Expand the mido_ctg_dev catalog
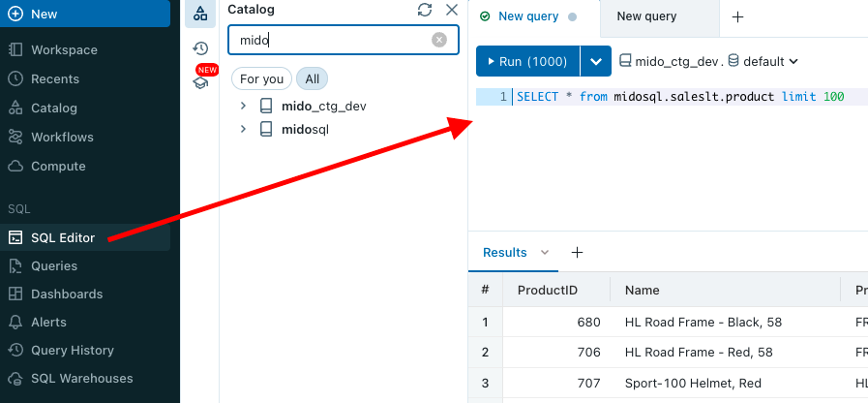Viewport: 868px width, 403px height. [x=244, y=106]
